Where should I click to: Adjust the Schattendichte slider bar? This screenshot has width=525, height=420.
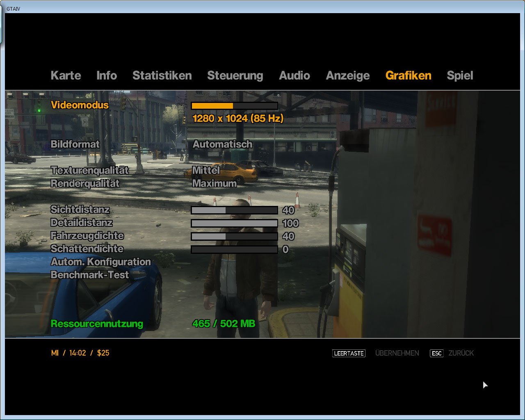234,249
